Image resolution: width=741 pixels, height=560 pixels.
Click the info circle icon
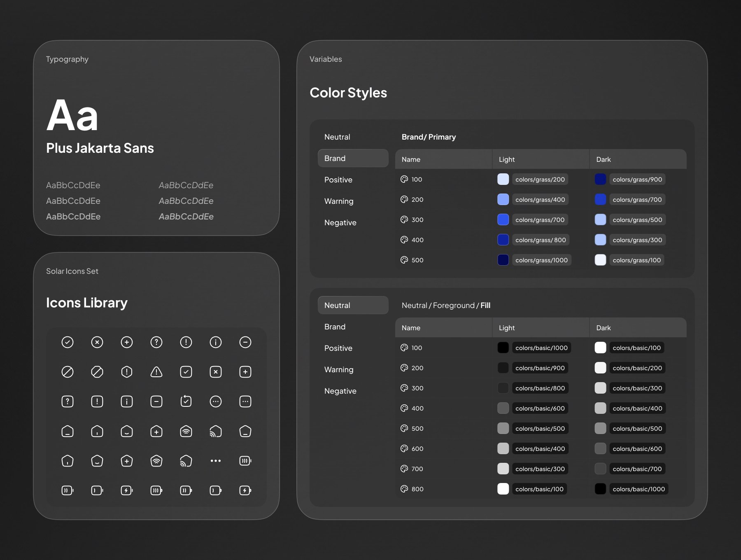(x=216, y=342)
